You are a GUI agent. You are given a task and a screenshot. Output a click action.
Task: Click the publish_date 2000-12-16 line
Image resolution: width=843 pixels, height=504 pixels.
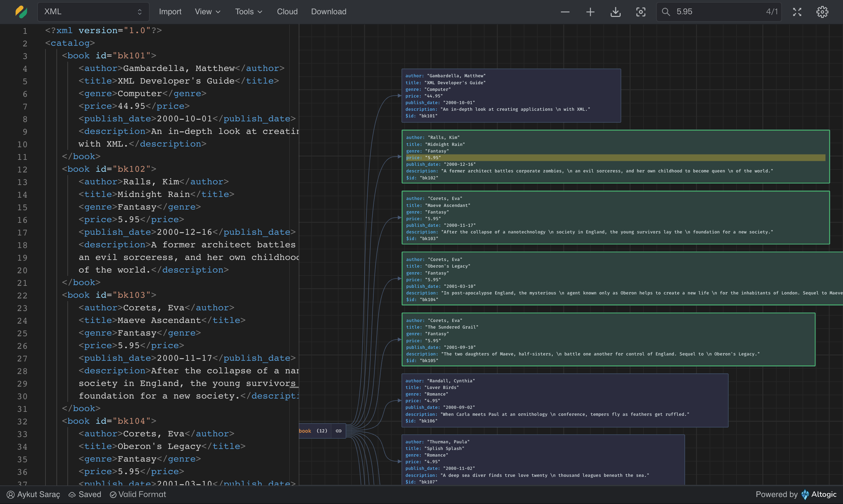point(187,232)
